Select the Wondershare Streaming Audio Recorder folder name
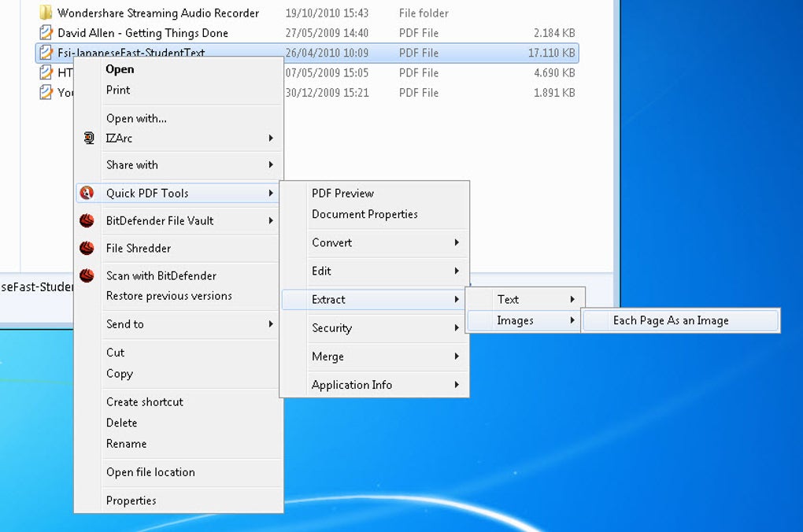 click(x=157, y=13)
